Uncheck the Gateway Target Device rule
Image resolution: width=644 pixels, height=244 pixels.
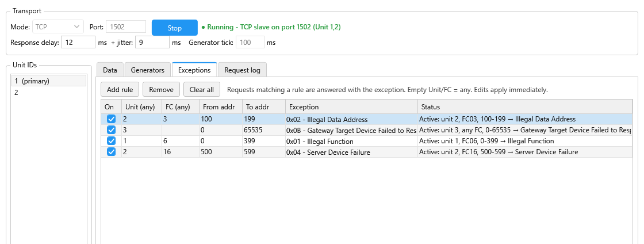tap(112, 130)
